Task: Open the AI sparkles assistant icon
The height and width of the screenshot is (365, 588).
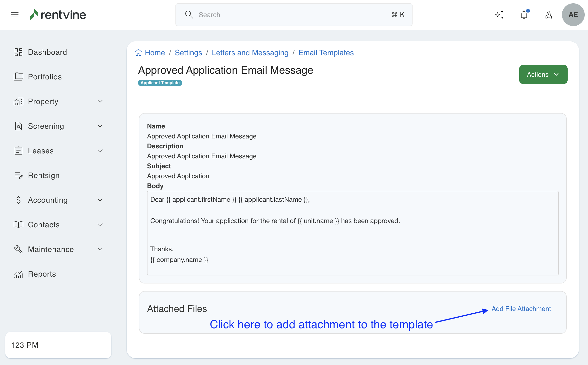Action: click(x=499, y=15)
